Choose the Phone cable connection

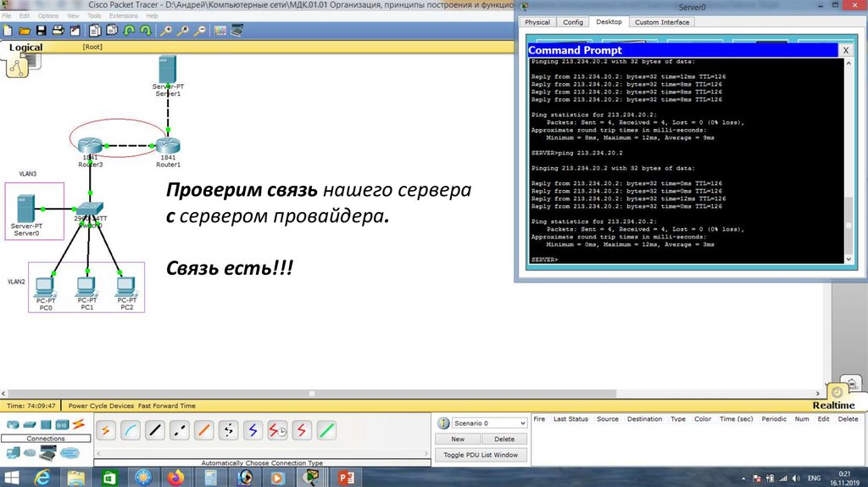click(x=228, y=430)
